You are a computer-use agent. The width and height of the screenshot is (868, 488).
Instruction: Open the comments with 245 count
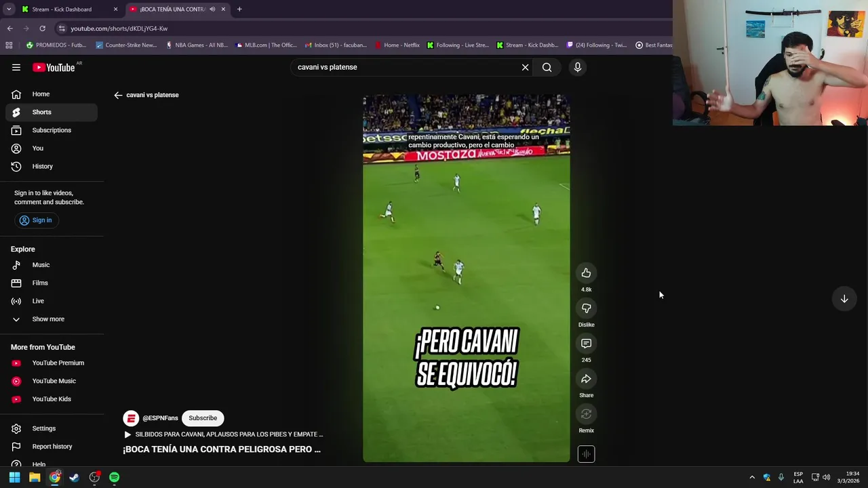coord(586,344)
